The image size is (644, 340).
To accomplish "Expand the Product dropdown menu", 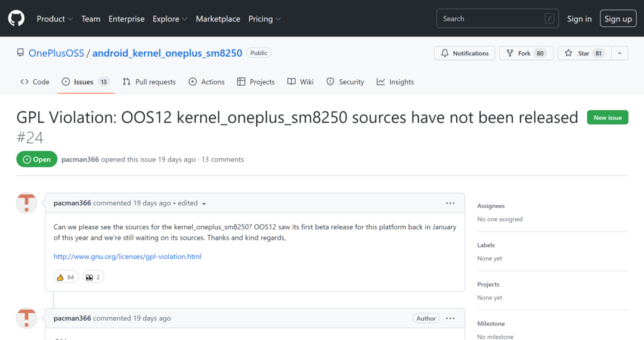I will click(x=54, y=19).
